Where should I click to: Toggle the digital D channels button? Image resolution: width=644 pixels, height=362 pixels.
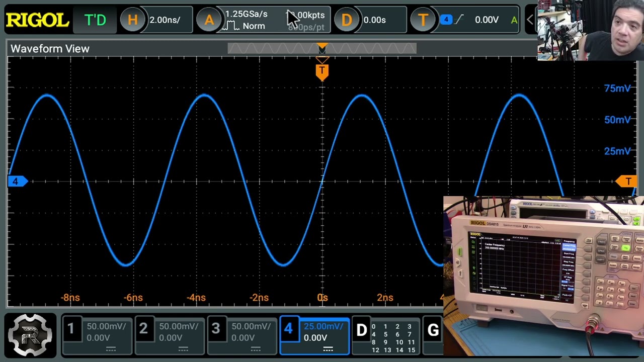coord(361,330)
